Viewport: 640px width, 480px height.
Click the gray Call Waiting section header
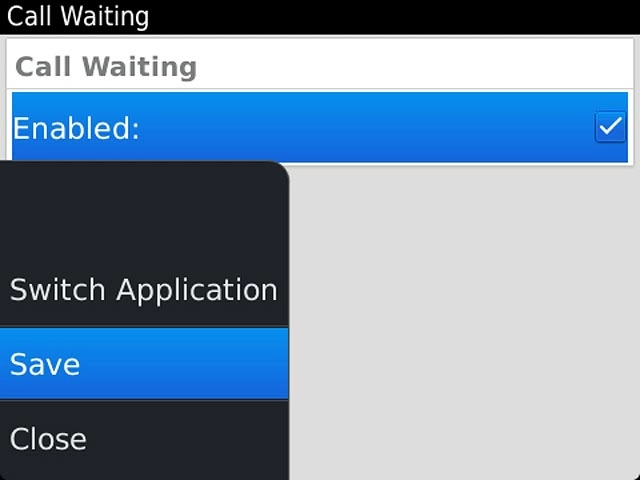[320, 66]
